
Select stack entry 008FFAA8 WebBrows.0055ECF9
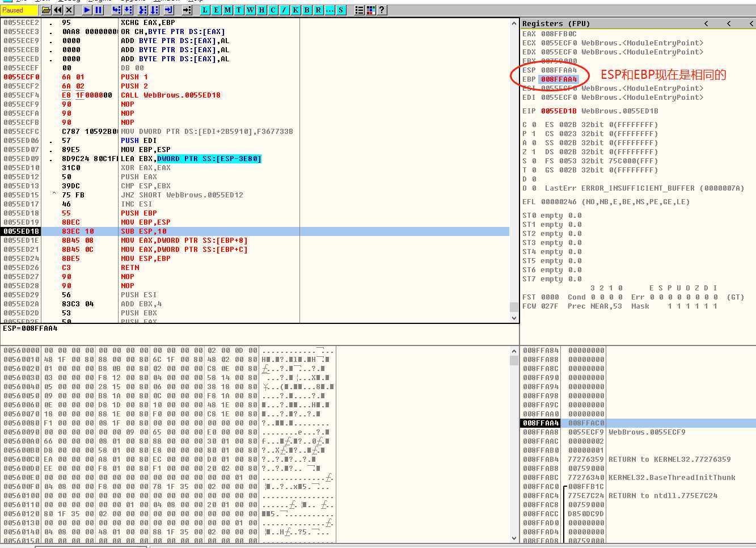(x=638, y=432)
